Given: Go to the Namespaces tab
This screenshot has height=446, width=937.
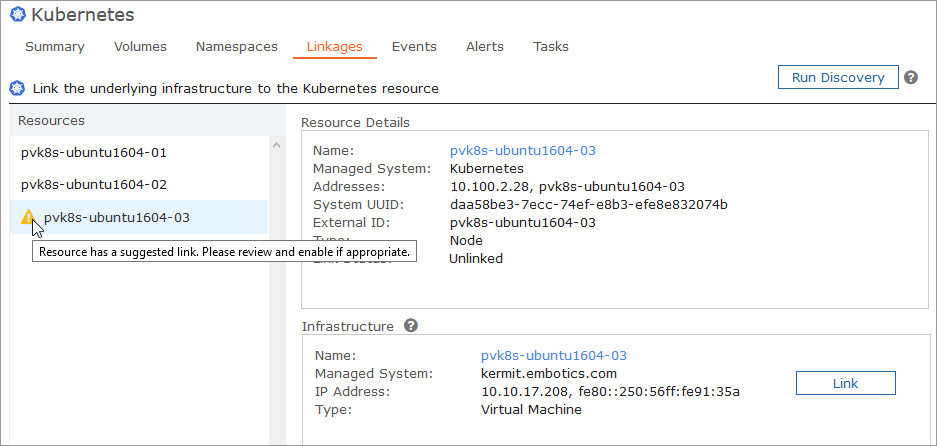Looking at the screenshot, I should [x=237, y=47].
